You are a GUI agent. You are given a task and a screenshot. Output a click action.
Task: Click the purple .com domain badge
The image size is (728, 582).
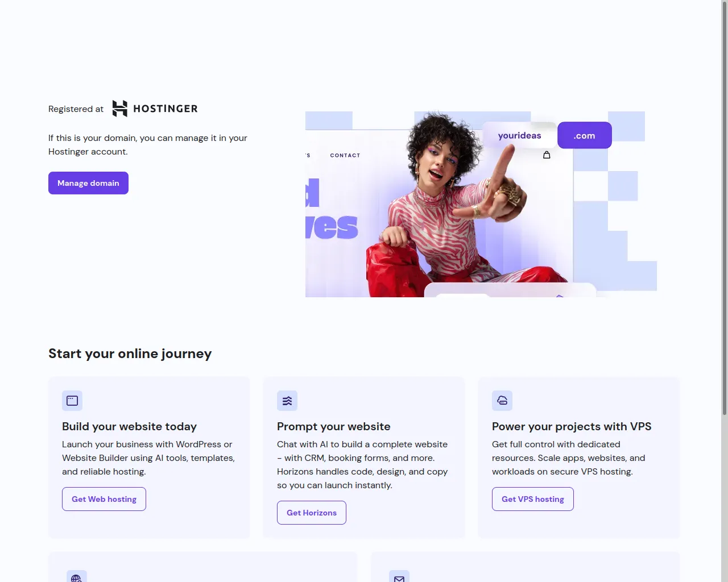tap(585, 135)
